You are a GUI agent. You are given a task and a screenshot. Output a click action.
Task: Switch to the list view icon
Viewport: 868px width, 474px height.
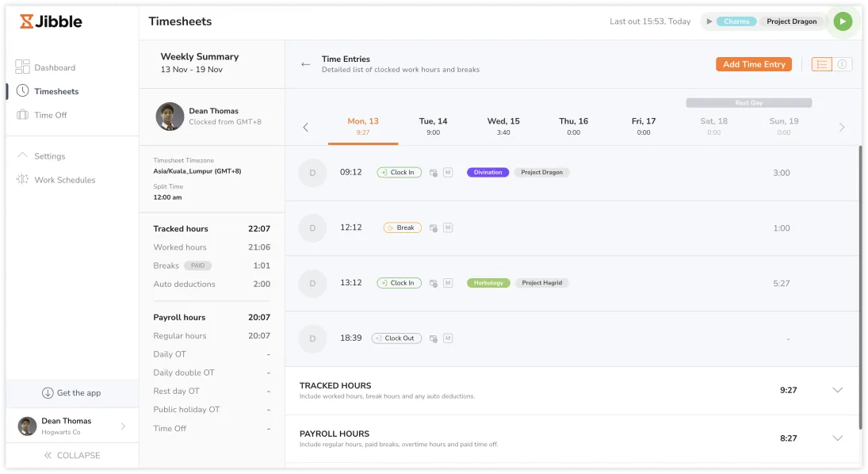pyautogui.click(x=822, y=64)
